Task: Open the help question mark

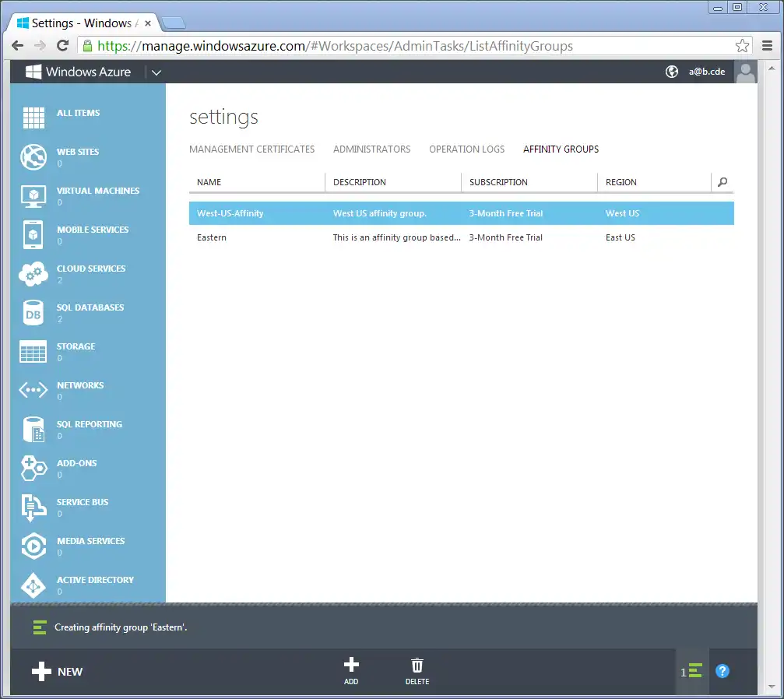Action: 722,671
